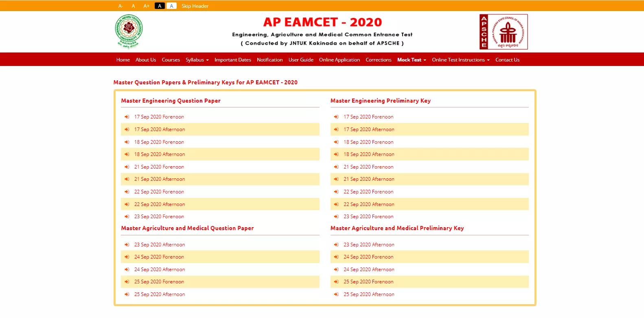Click arrow icon beside preliminary key 17 Sep 2020 Forenoon
This screenshot has width=644, height=318.
pyautogui.click(x=336, y=117)
